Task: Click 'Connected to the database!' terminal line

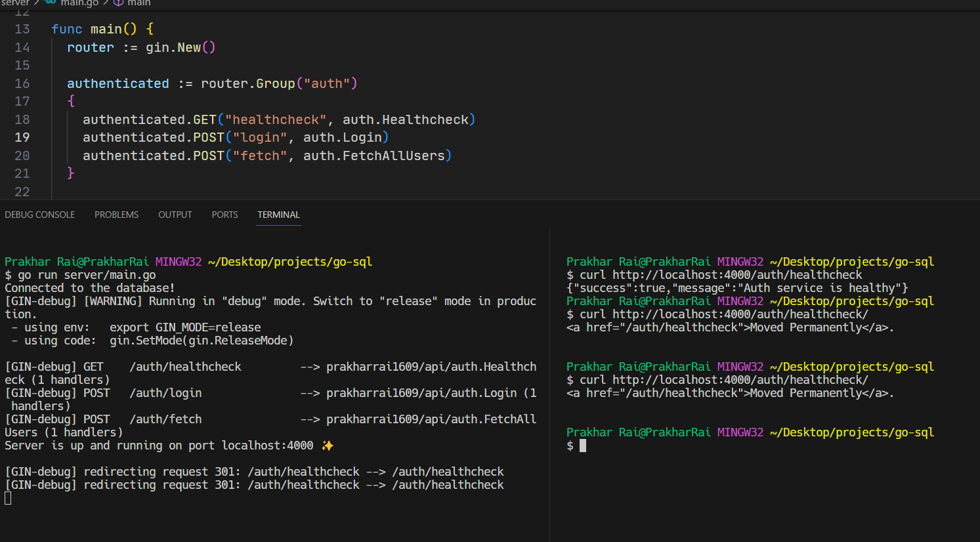Action: pyautogui.click(x=90, y=288)
